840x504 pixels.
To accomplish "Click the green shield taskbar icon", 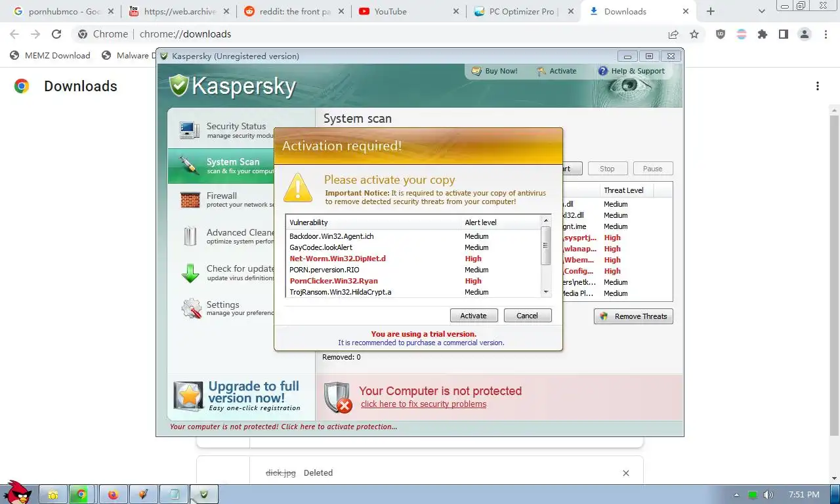I will click(204, 494).
